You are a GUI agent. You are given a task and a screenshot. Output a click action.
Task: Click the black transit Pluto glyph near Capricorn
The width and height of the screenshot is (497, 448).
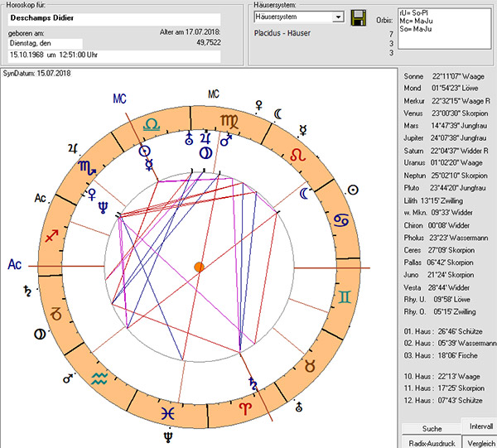[x=40, y=334]
